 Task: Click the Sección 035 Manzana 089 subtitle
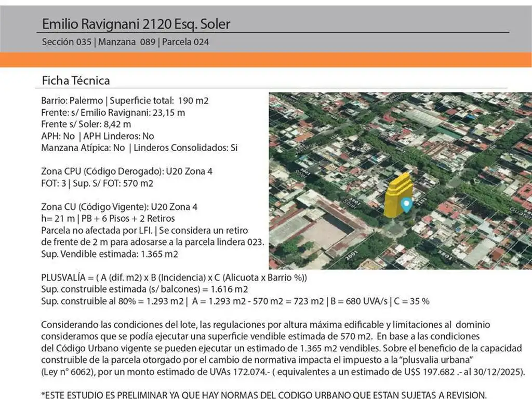coord(126,42)
